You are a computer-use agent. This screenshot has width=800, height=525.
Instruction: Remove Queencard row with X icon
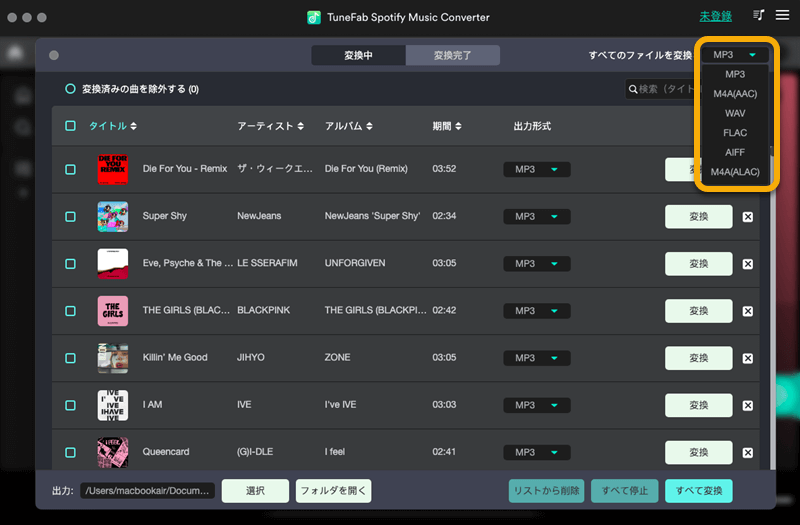pyautogui.click(x=747, y=453)
